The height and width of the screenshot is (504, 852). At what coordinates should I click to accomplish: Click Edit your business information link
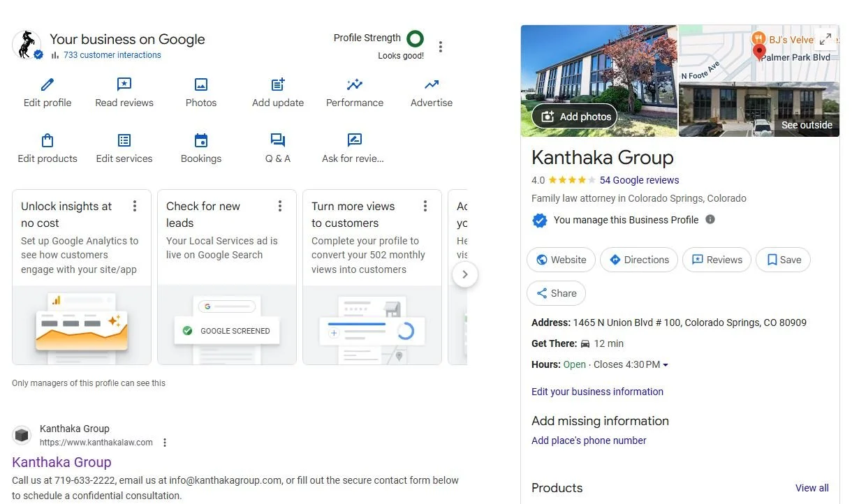(x=597, y=392)
